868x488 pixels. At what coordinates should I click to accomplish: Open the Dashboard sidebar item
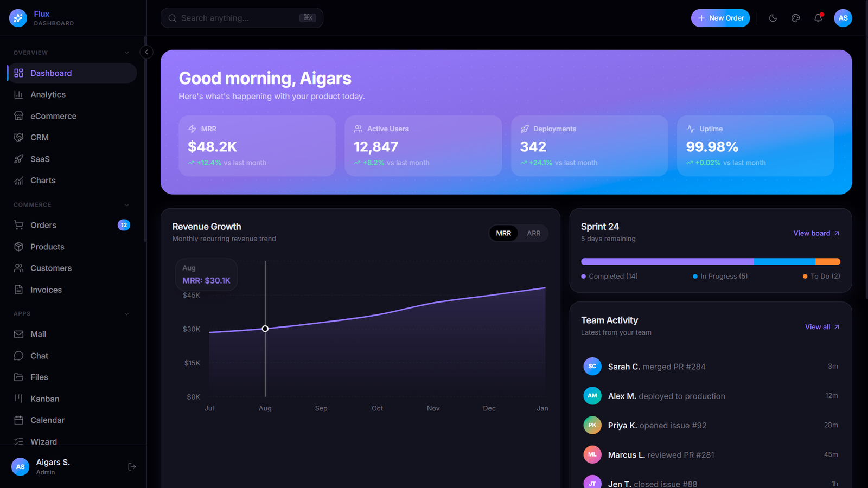click(x=72, y=73)
